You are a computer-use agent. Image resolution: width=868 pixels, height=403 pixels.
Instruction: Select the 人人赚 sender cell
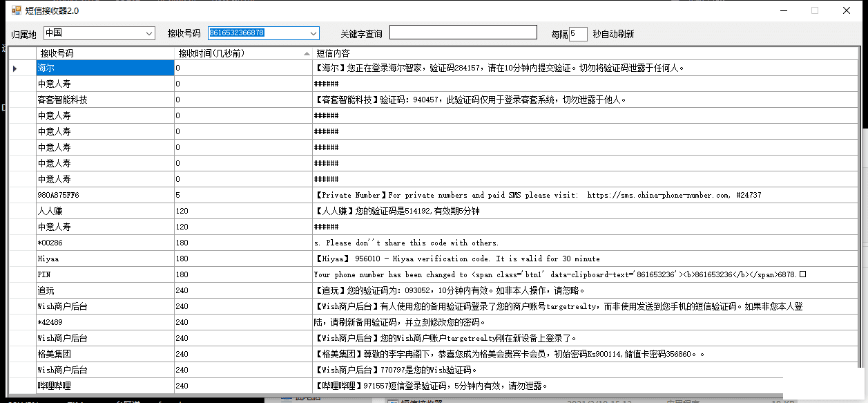105,211
